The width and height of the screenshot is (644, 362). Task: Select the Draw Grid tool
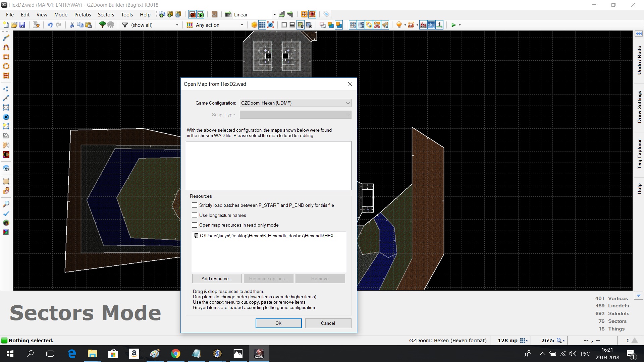click(6, 75)
